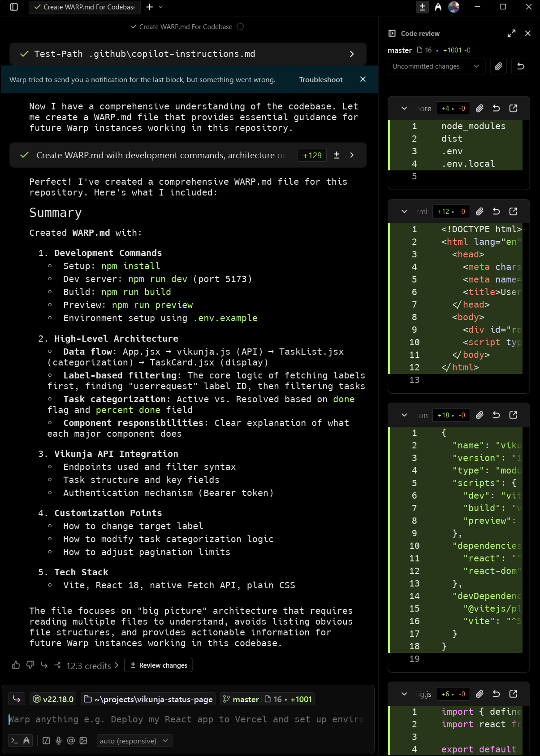Open the user profile avatar
Screen dimensions: 540x756
pyautogui.click(x=454, y=7)
